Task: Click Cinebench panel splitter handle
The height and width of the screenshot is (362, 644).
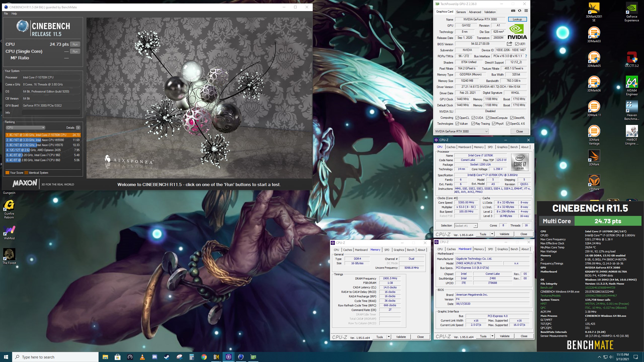Action: coord(85,103)
